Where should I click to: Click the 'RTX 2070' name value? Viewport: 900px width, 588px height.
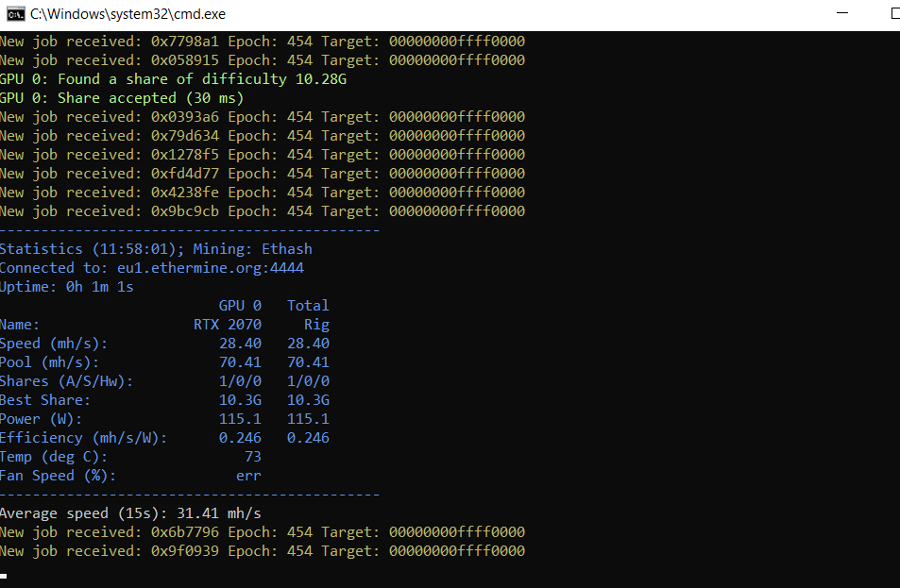pyautogui.click(x=228, y=325)
